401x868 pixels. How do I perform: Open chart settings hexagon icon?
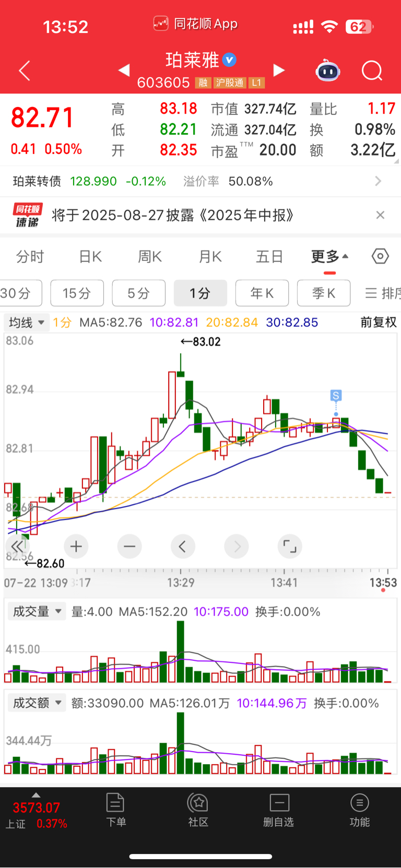click(x=380, y=256)
